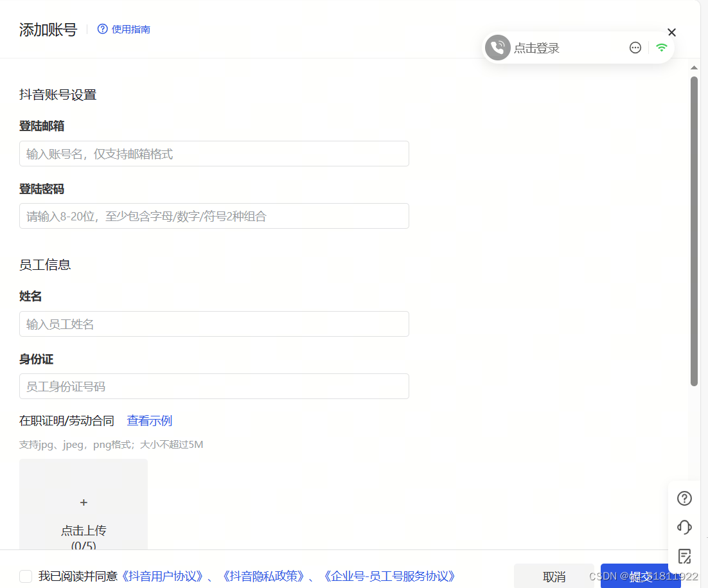Viewport: 708px width, 588px height.
Task: Click the 身份证 ID number input field
Action: pos(214,386)
